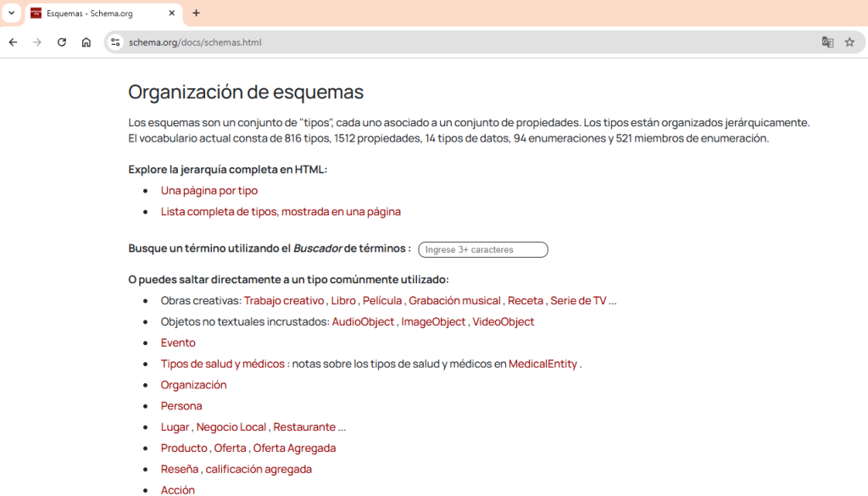Open the MedicalEntity link
This screenshot has height=496, width=868.
tap(542, 364)
